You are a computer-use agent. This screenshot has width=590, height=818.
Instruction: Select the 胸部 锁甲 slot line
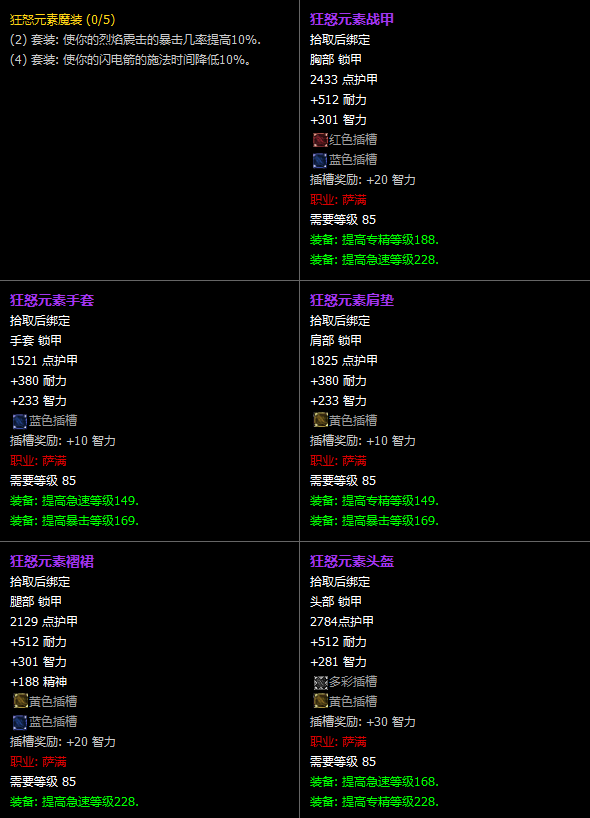click(x=335, y=59)
